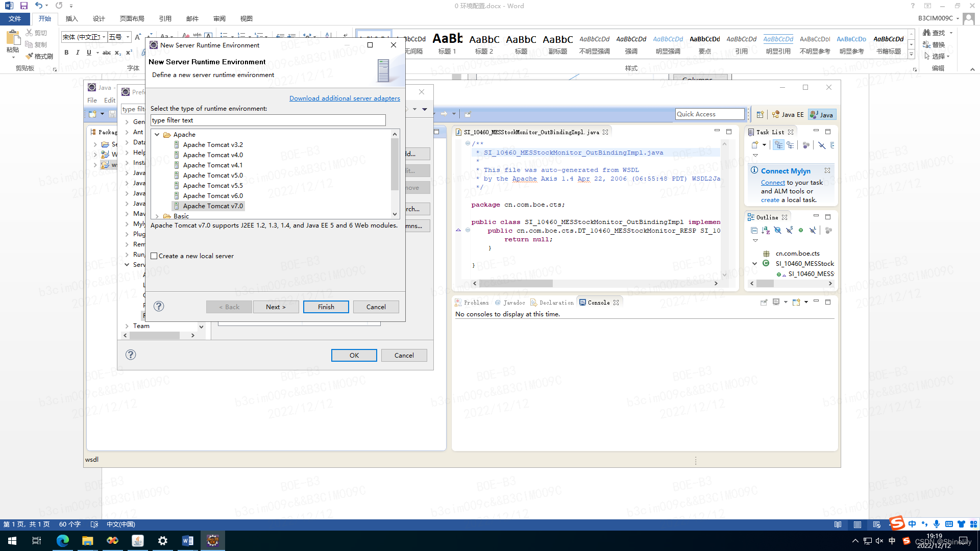
Task: Open the font size dropdown
Action: pyautogui.click(x=128, y=37)
